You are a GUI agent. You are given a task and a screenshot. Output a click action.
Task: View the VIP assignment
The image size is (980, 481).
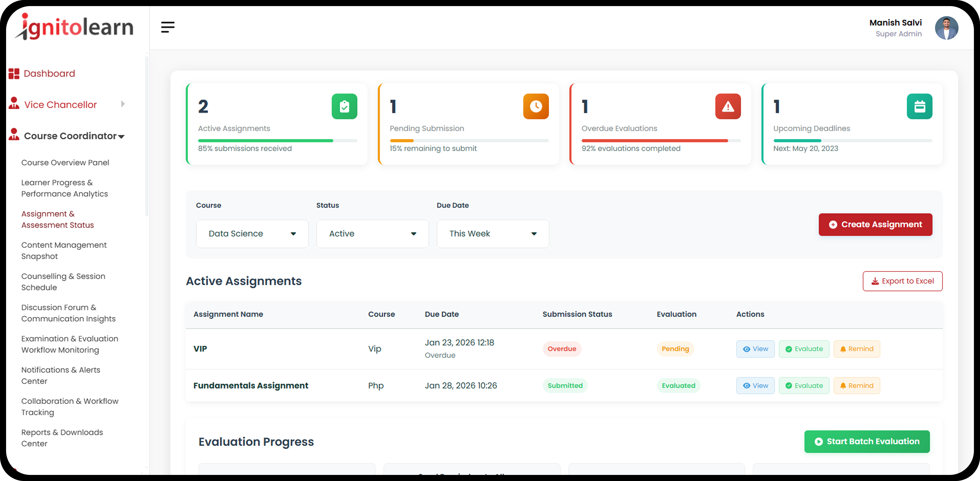755,349
